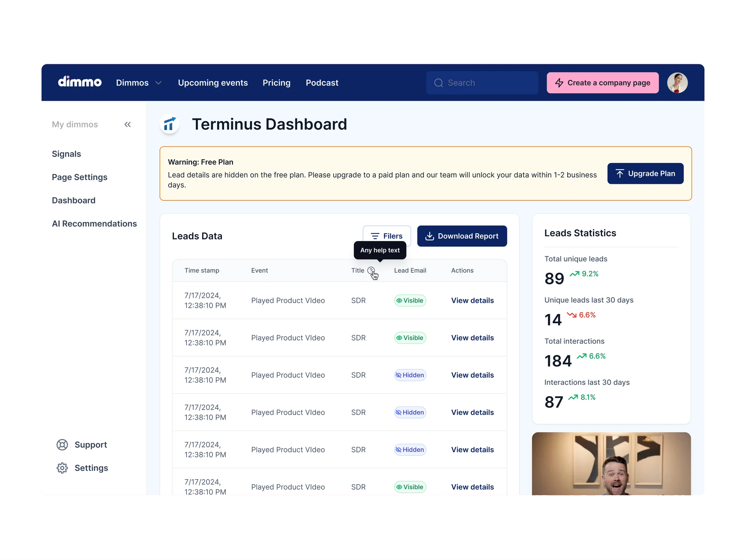
Task: Click the Title column help icon
Action: (x=371, y=271)
